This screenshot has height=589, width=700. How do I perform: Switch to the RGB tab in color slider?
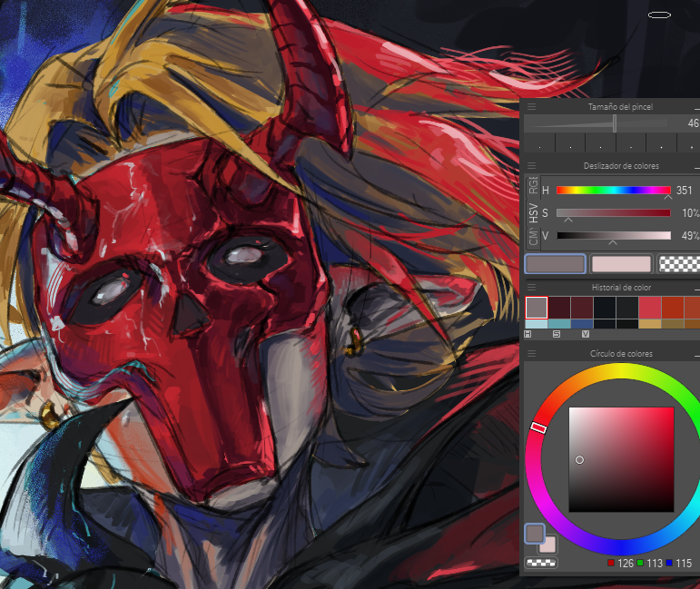coord(533,186)
